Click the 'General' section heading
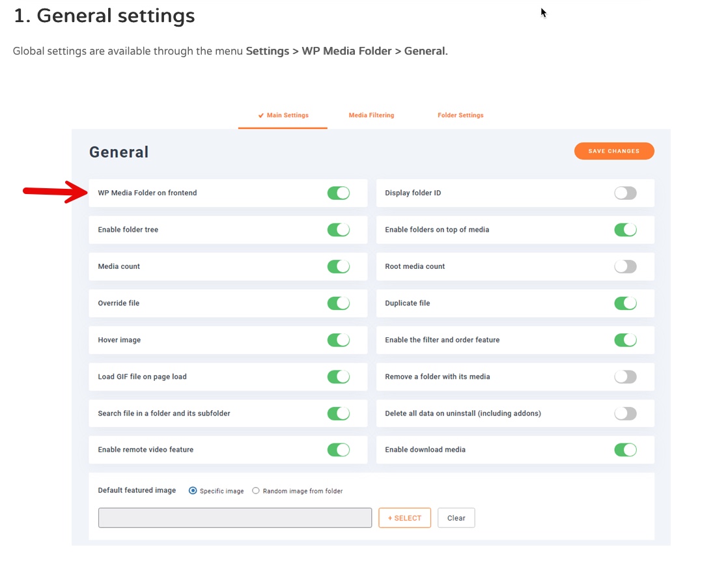The image size is (728, 571). [x=119, y=152]
